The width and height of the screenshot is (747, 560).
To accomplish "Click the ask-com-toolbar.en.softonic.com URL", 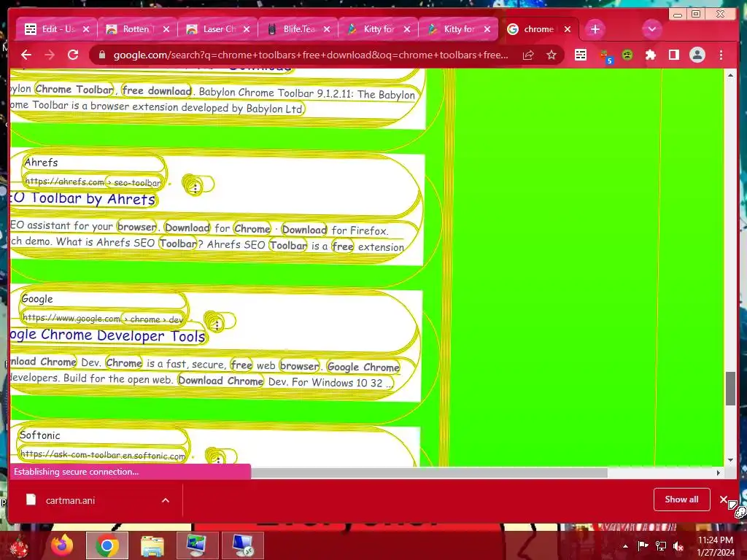I will [x=103, y=455].
